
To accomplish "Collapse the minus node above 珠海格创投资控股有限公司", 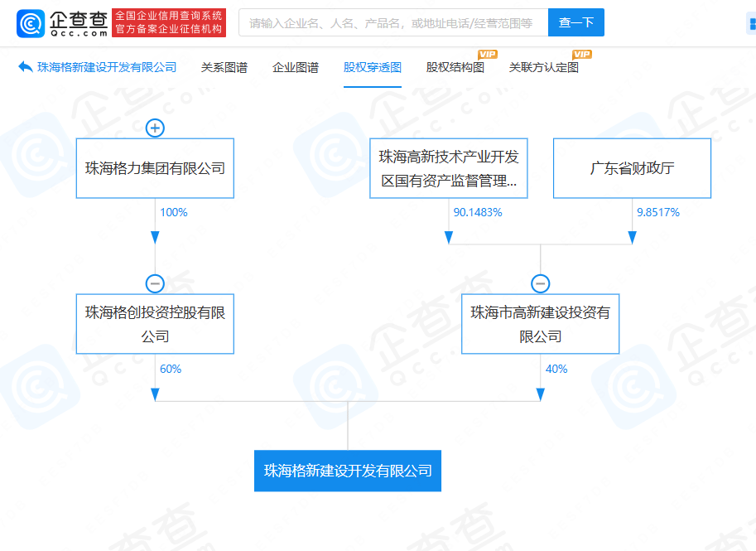I will click(155, 283).
